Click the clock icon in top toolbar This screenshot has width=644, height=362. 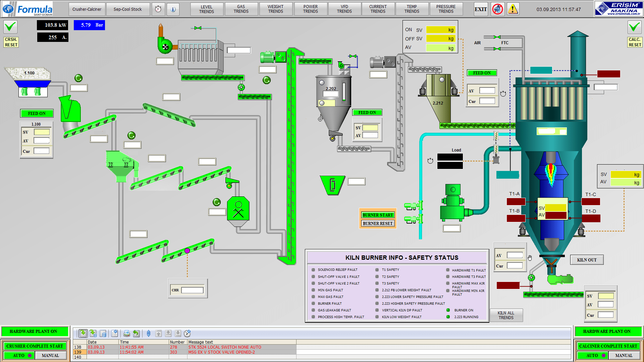[158, 9]
